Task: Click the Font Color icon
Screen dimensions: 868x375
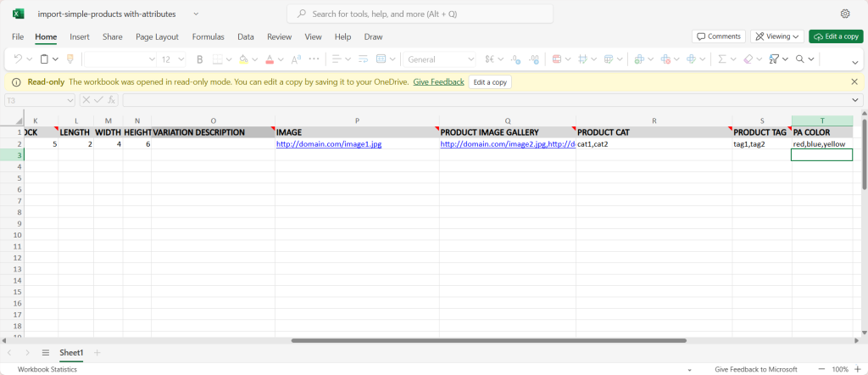Action: (x=270, y=59)
